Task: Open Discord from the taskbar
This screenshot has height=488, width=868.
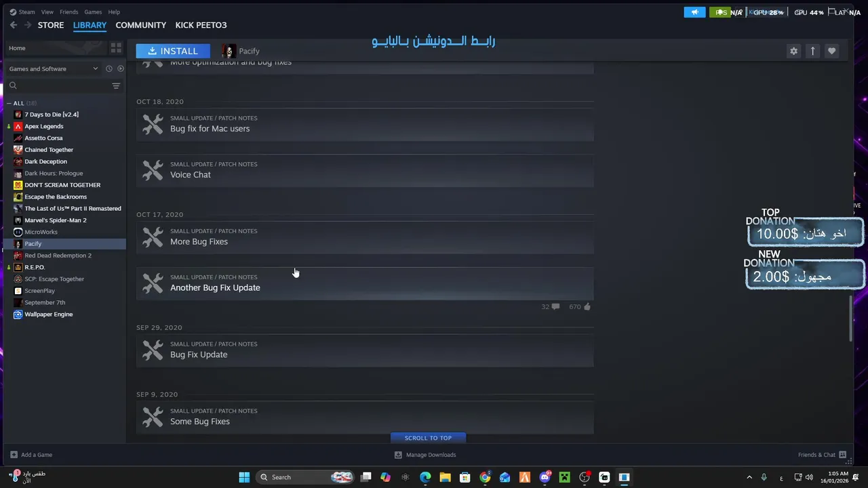Action: [x=545, y=477]
